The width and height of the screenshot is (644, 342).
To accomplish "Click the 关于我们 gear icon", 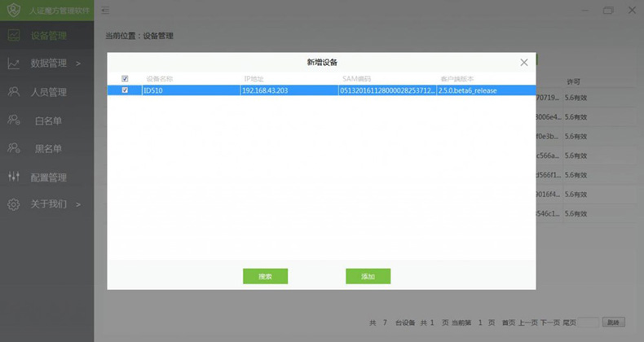I will (x=14, y=204).
